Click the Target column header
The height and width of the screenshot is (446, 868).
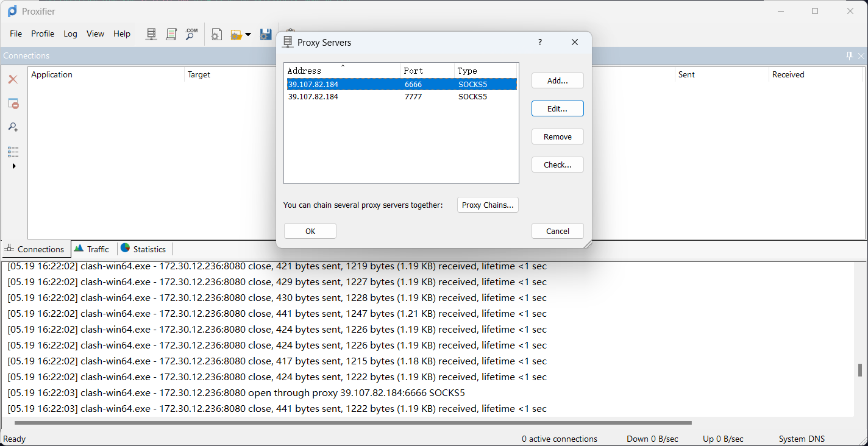199,74
